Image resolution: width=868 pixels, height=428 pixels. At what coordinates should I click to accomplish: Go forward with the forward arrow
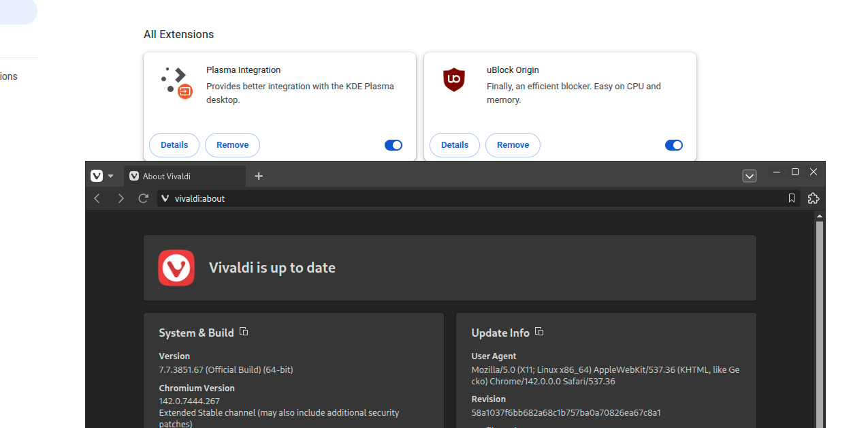[x=120, y=198]
